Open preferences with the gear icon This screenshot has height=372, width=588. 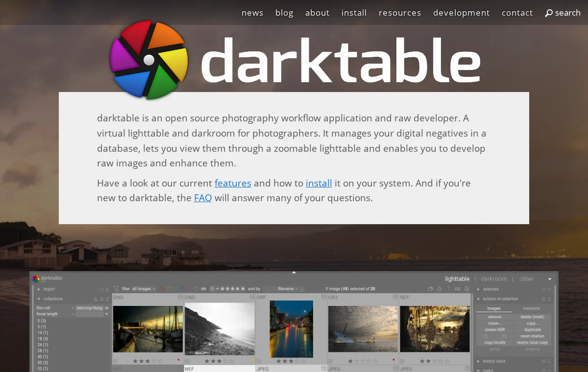(x=467, y=289)
